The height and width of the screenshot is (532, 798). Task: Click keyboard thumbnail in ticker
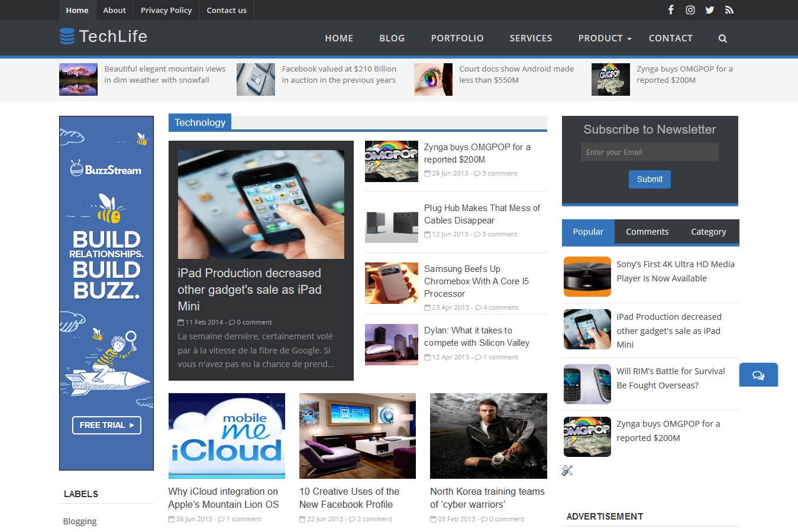tap(256, 79)
